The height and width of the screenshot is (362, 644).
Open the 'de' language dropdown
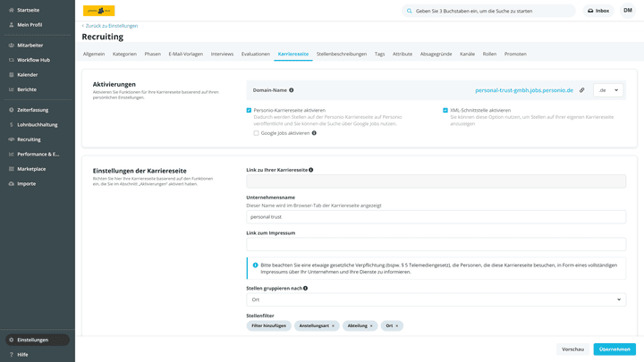coord(608,90)
